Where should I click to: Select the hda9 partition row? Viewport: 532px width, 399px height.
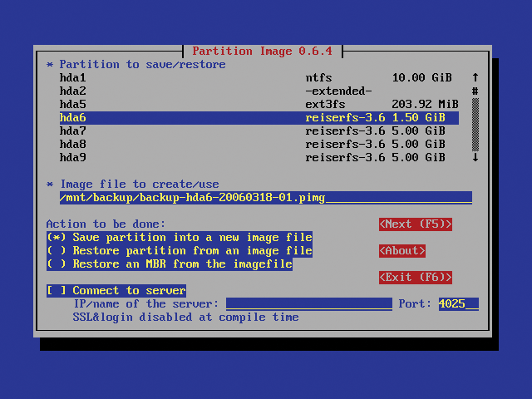tap(249, 157)
